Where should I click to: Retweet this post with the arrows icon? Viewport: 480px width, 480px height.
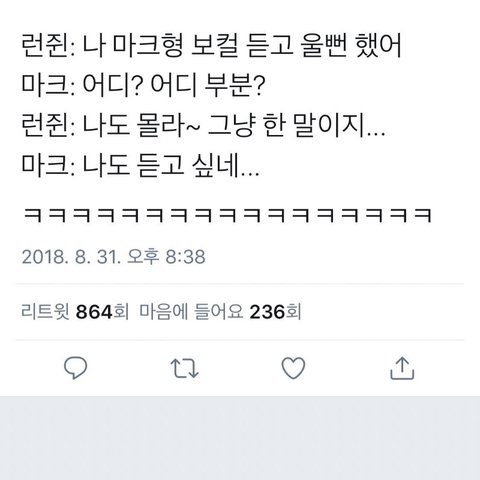coord(184,368)
